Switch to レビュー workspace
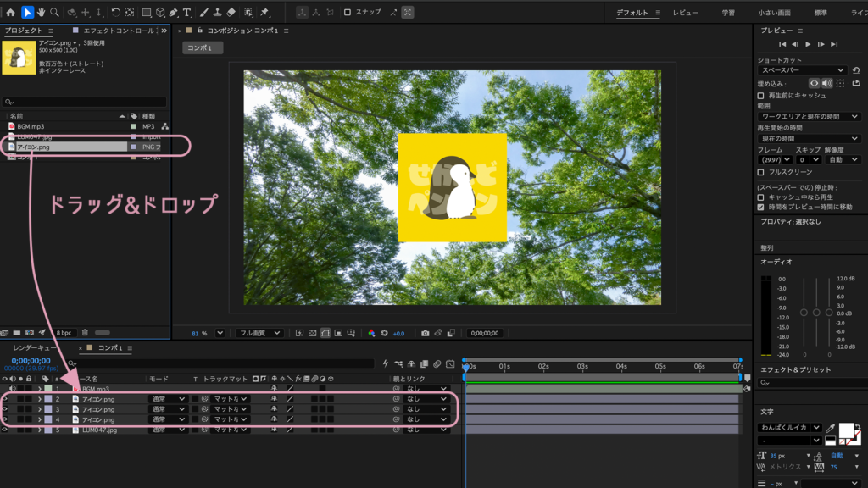Viewport: 868px width, 488px height. (x=685, y=13)
